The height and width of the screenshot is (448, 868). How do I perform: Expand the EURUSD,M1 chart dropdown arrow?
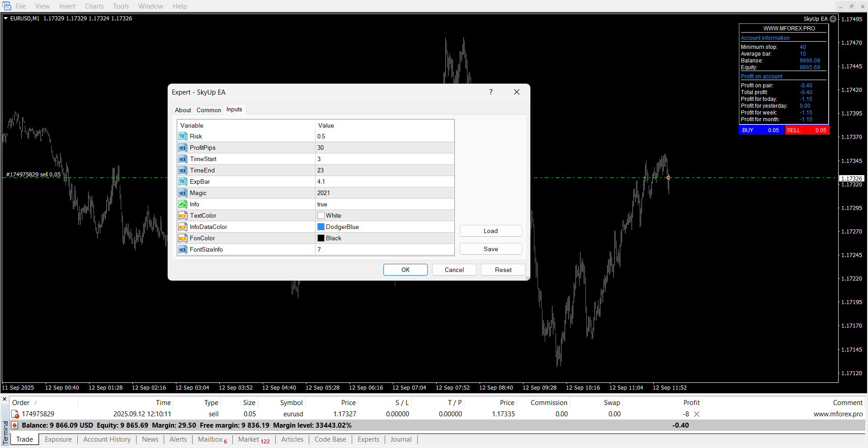pos(6,19)
